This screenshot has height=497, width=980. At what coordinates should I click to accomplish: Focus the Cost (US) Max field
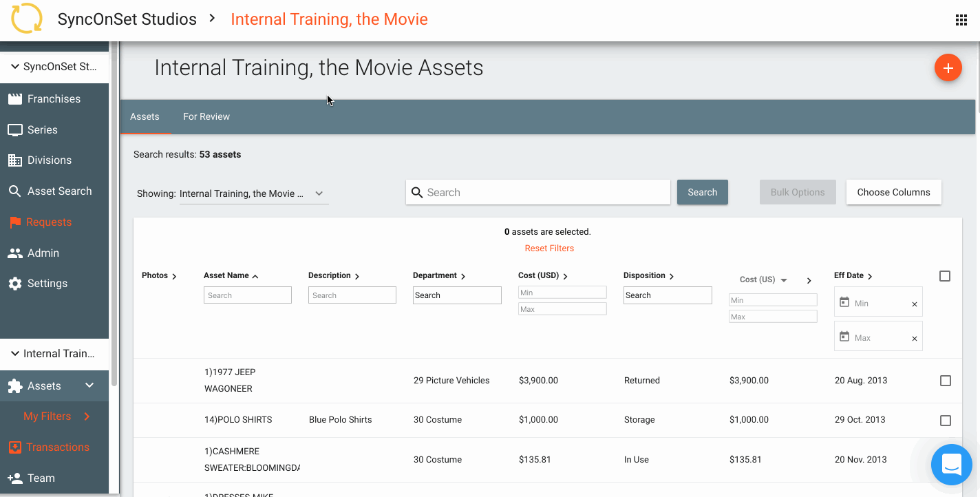(773, 317)
